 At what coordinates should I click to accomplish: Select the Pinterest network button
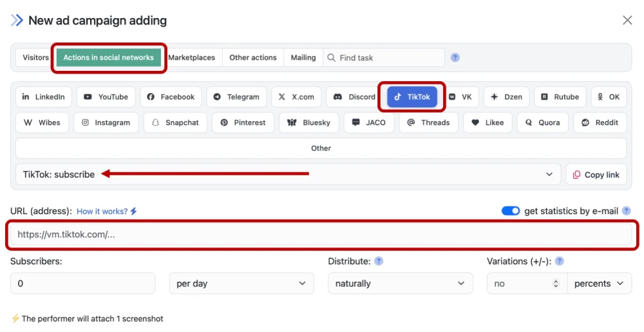pyautogui.click(x=243, y=122)
